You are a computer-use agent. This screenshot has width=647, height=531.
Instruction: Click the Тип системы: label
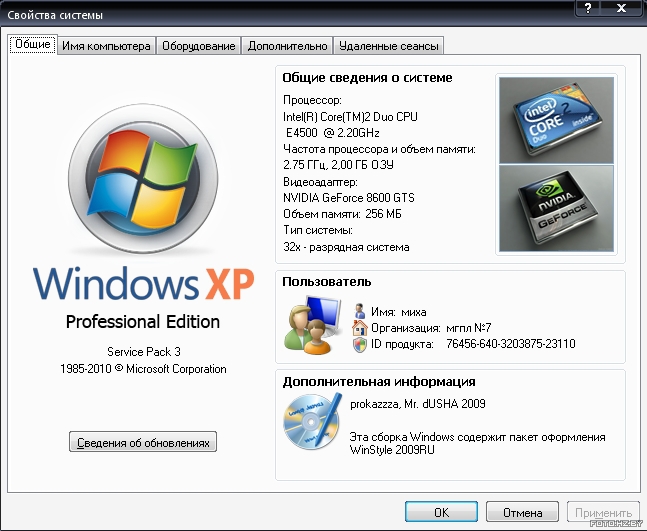point(318,230)
